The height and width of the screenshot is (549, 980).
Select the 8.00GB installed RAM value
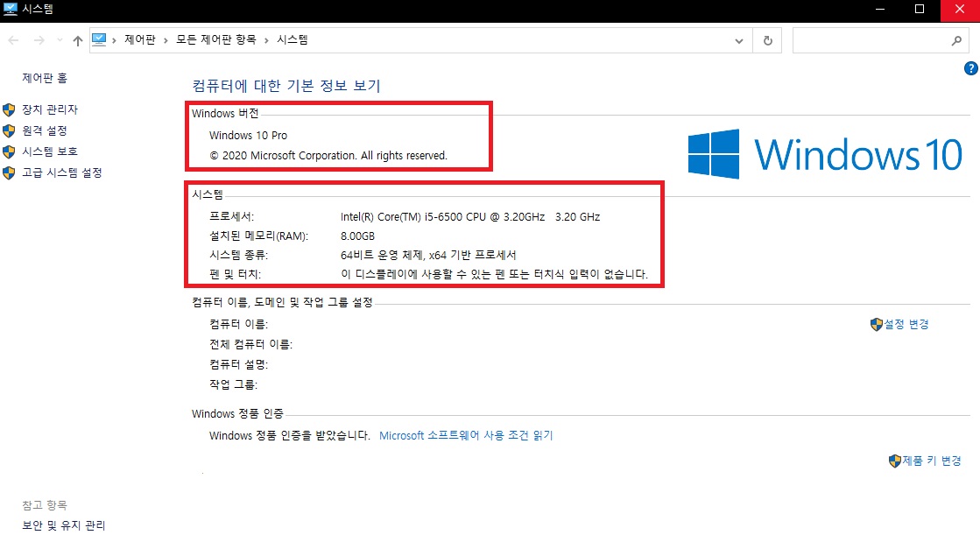[x=357, y=236]
